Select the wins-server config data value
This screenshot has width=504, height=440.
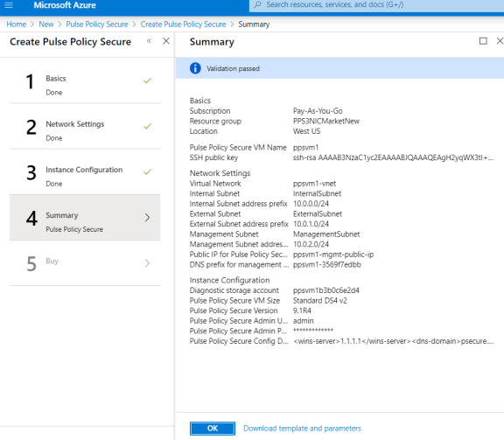pos(393,341)
